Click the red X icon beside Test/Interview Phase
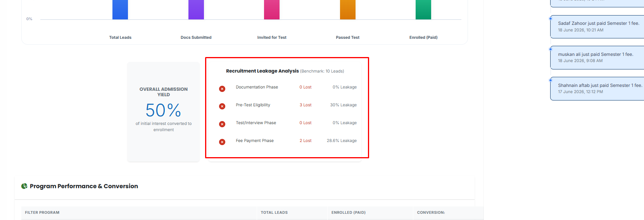 [222, 124]
